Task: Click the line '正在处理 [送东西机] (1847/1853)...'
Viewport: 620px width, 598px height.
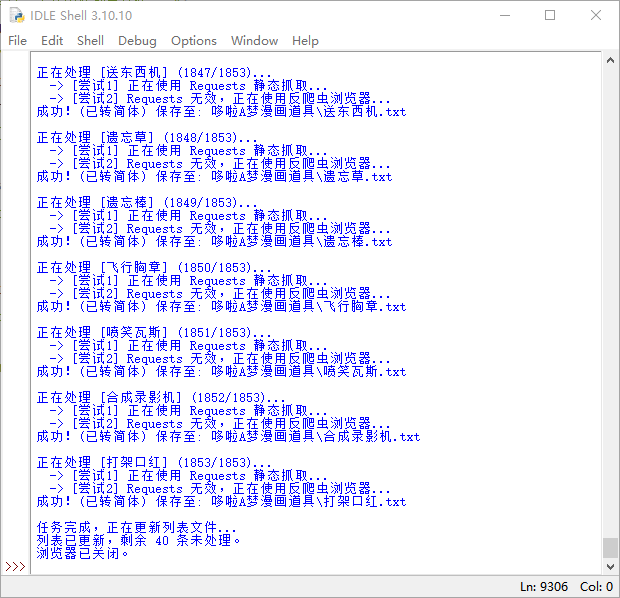Action: click(154, 73)
